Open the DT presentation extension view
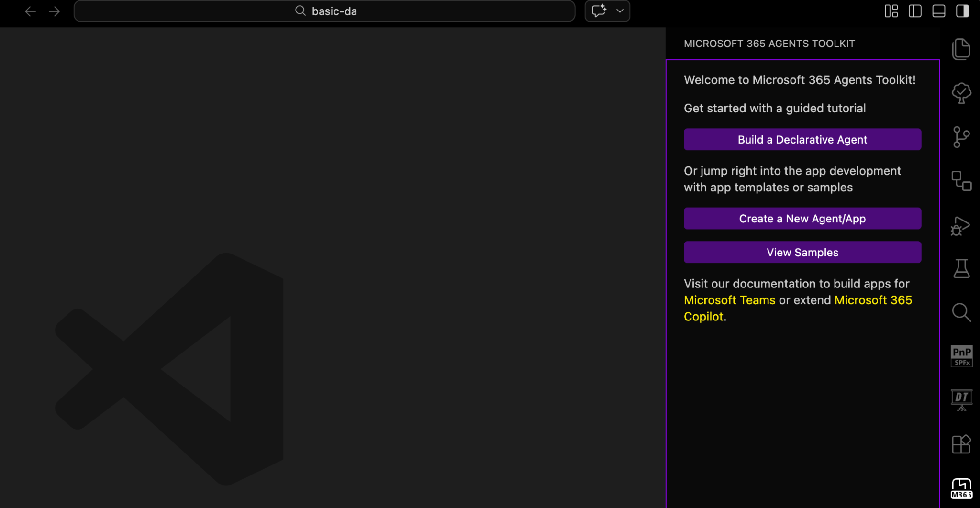Image resolution: width=980 pixels, height=508 pixels. [961, 400]
